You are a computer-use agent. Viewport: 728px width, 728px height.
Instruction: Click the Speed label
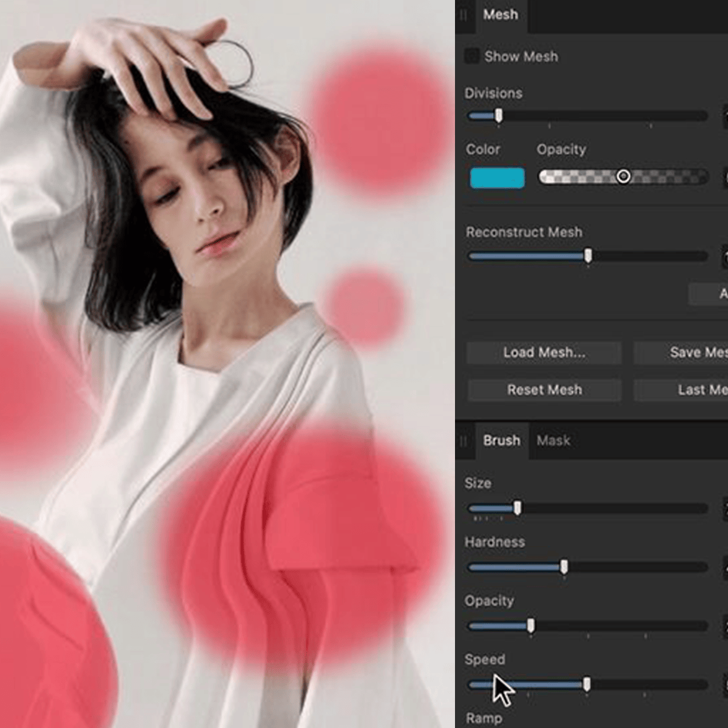coord(485,659)
